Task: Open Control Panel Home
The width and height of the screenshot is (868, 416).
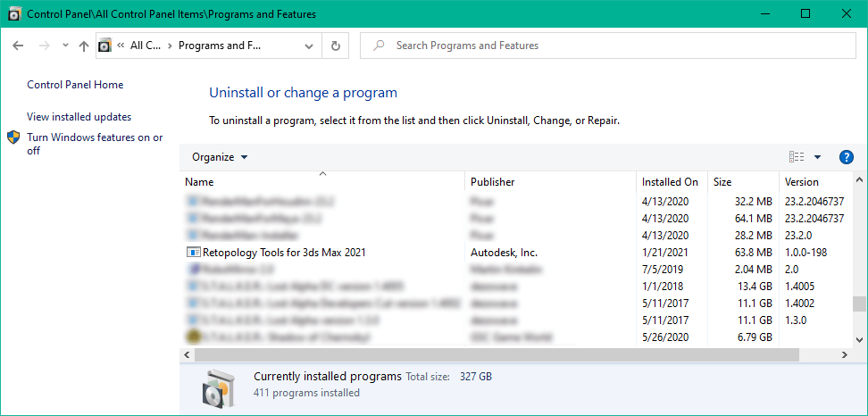Action: (75, 85)
